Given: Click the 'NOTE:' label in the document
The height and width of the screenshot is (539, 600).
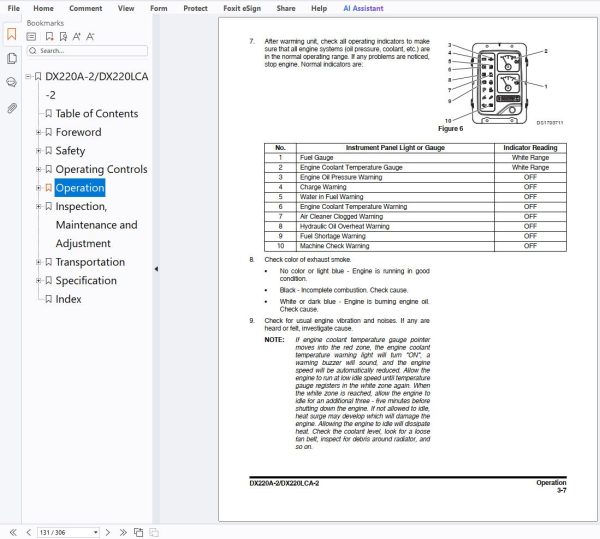Looking at the screenshot, I should point(274,340).
